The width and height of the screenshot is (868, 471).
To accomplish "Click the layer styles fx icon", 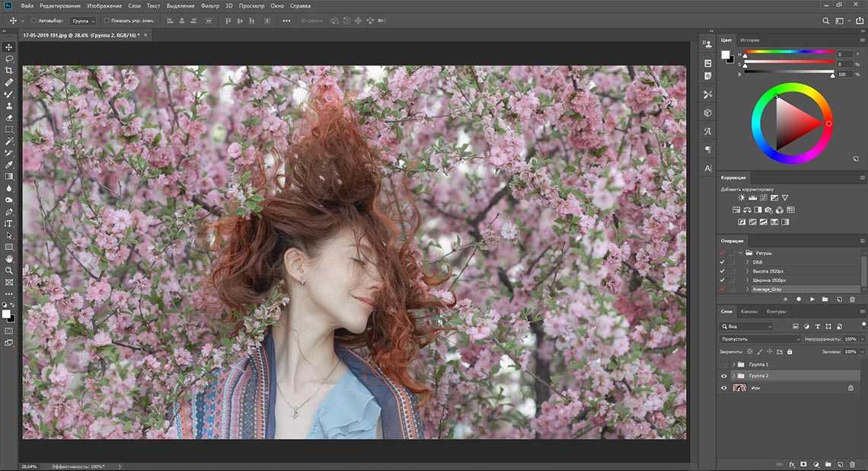I will [792, 463].
